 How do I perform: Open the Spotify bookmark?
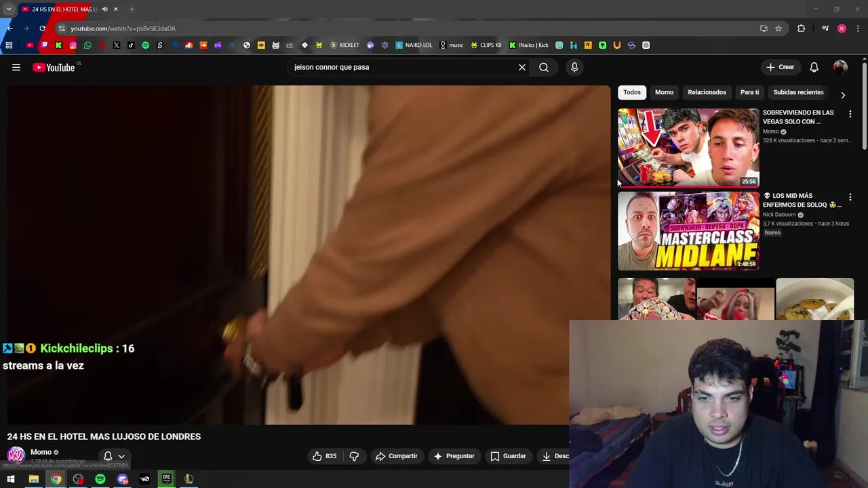pos(145,45)
